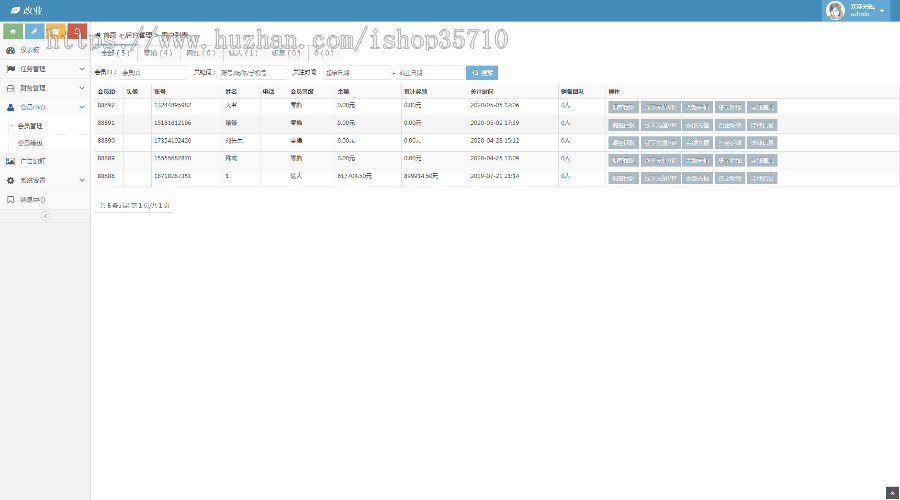Open the red bell notification shortcut

tap(77, 32)
